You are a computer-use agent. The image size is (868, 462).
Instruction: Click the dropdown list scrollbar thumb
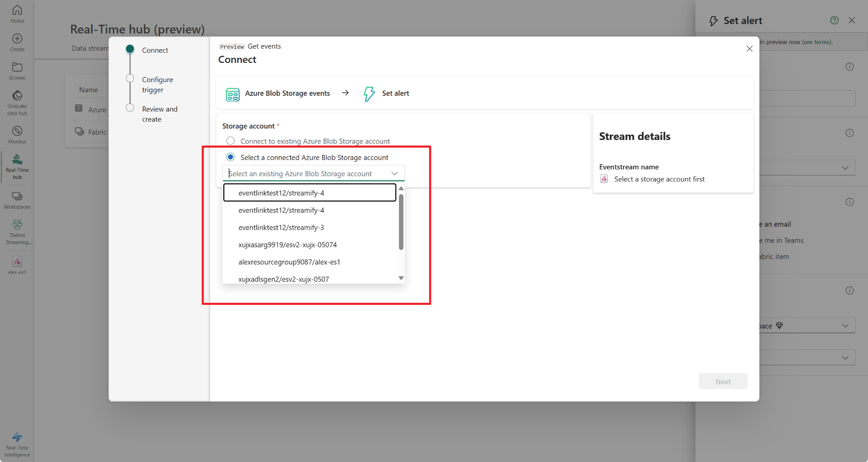click(401, 222)
